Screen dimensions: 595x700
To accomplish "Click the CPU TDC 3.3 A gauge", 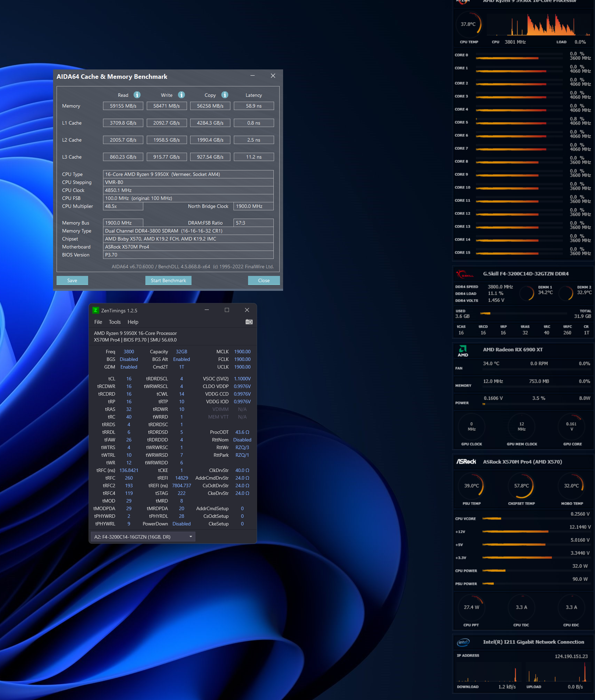I will 521,607.
